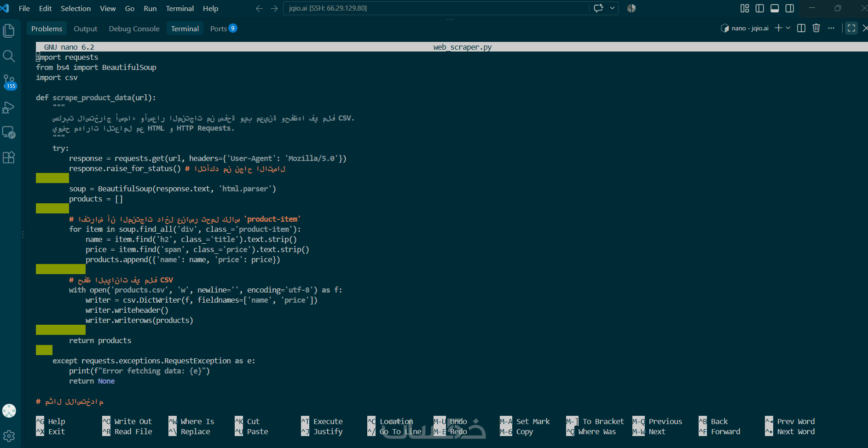This screenshot has width=868, height=448.
Task: Open Remote Explorer icon
Action: (x=9, y=132)
